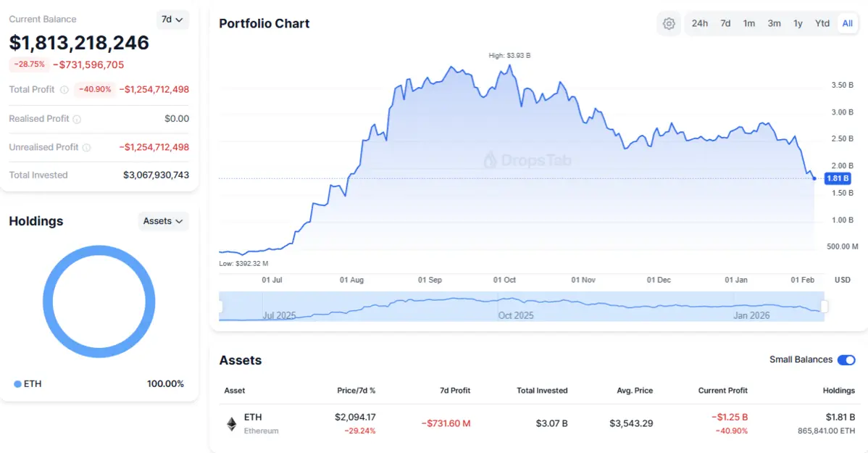Open the 7d period dropdown by Current Balance
The width and height of the screenshot is (868, 453).
(172, 20)
